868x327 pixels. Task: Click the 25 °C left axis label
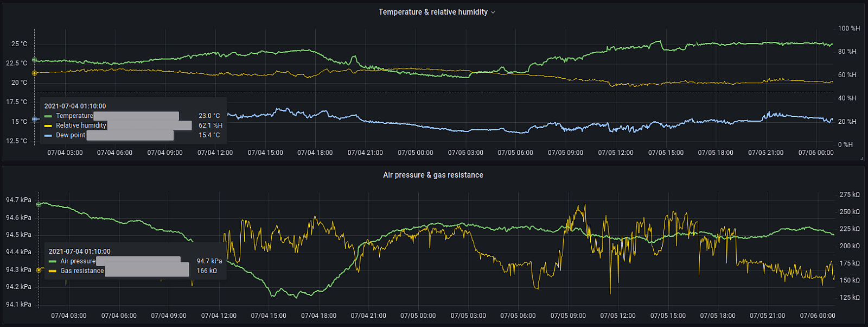19,44
